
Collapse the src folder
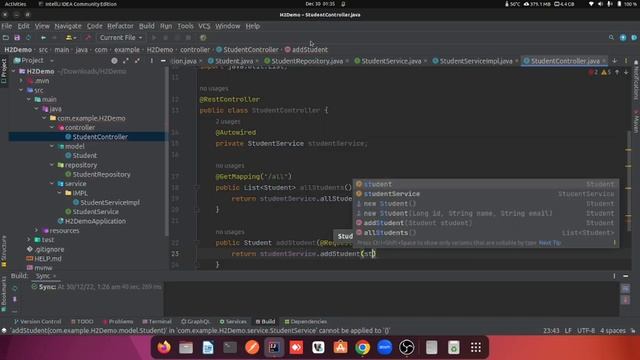21,90
